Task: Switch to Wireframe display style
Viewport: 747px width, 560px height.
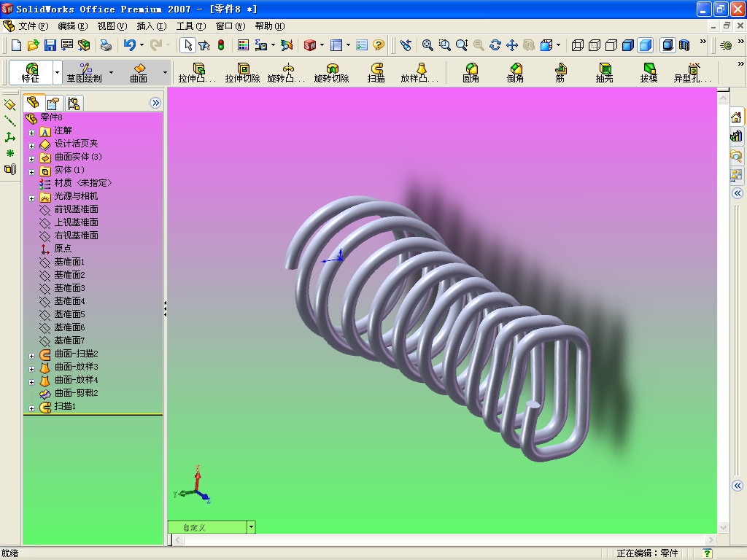Action: click(x=578, y=45)
